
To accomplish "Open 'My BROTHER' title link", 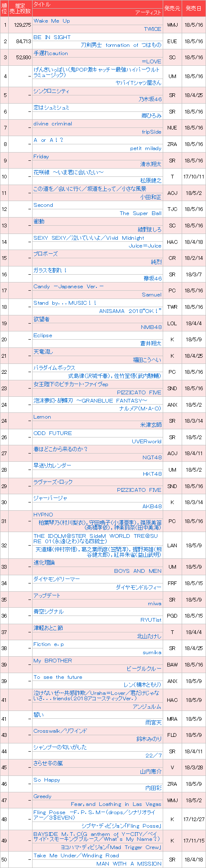I will (53, 661).
